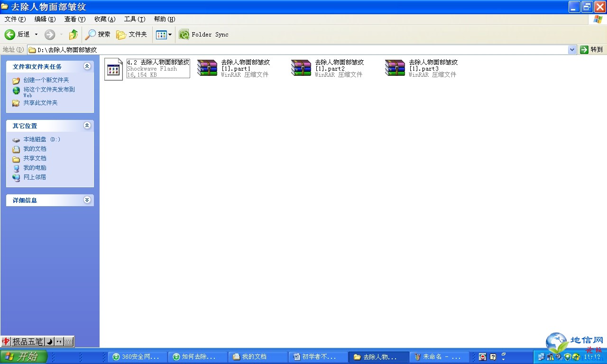607x364 pixels.
Task: Click the 转到 Go button
Action: click(592, 50)
